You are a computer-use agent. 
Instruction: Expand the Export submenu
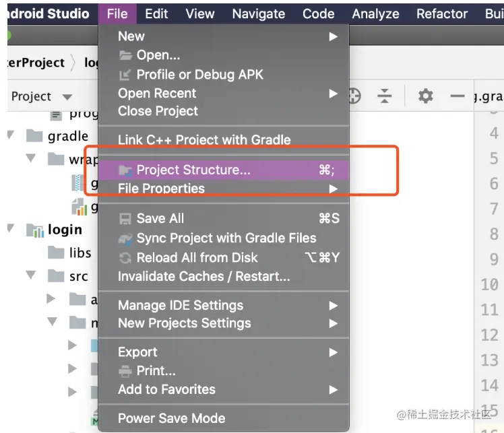pyautogui.click(x=224, y=352)
